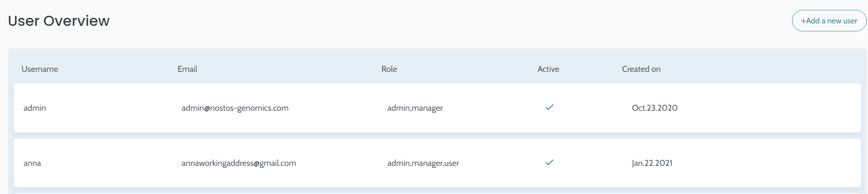Click the Created on column header
868x194 pixels.
(641, 69)
